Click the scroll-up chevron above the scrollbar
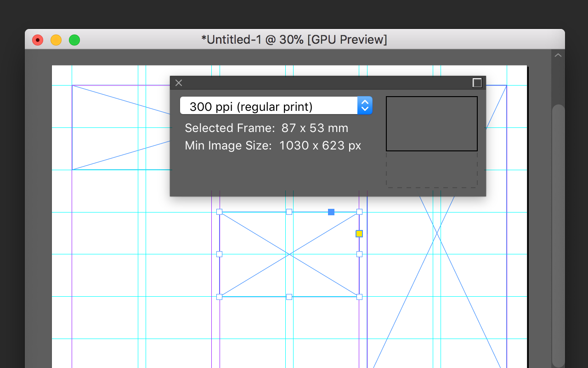This screenshot has width=588, height=368. coord(558,55)
